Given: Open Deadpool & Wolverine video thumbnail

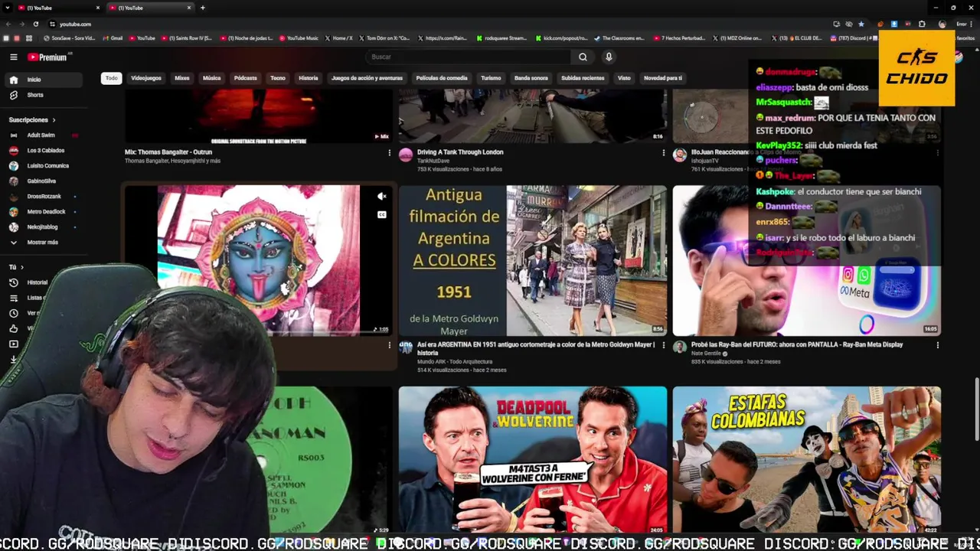Looking at the screenshot, I should 533,459.
